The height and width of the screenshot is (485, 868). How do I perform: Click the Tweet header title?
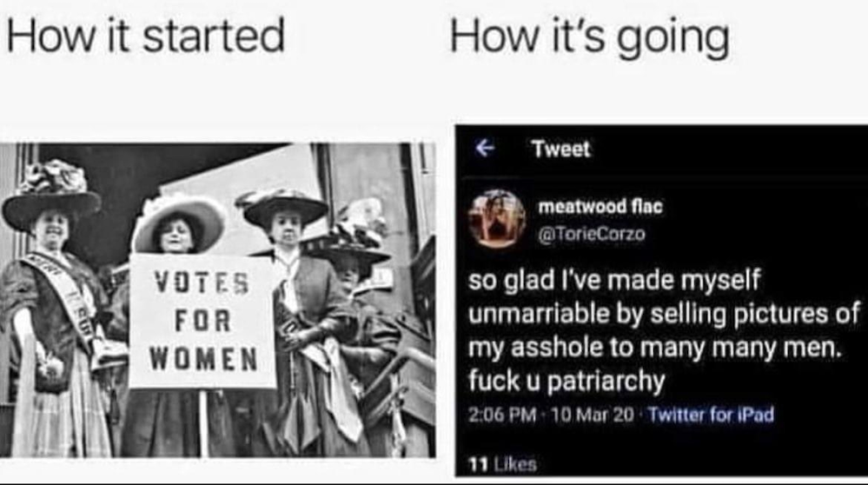click(560, 149)
